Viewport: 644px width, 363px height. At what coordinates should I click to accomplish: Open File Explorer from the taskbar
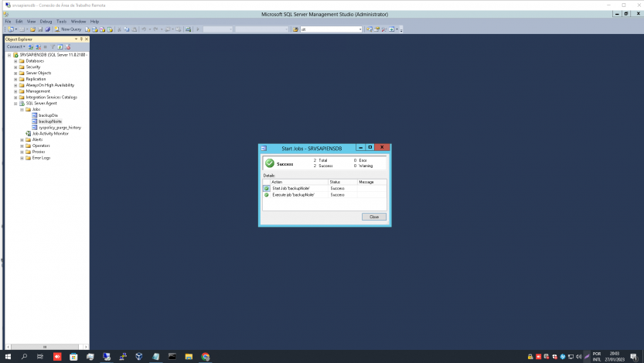[189, 357]
